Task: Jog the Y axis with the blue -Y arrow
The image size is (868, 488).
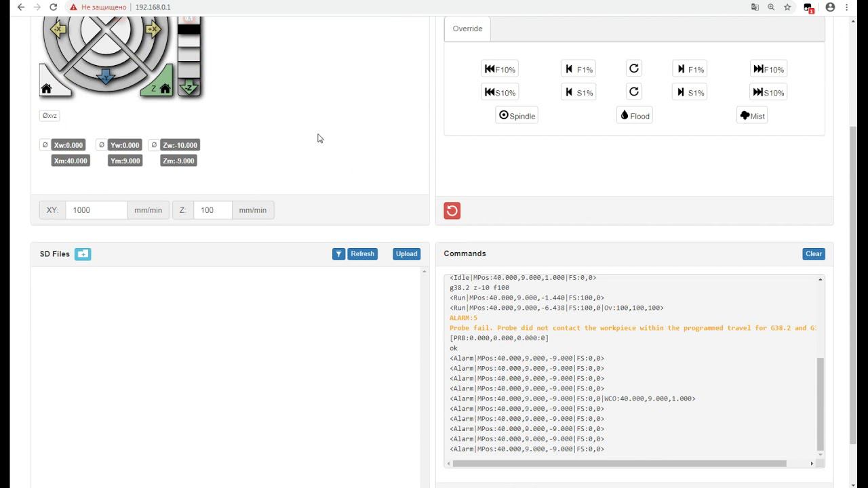Action: click(105, 77)
